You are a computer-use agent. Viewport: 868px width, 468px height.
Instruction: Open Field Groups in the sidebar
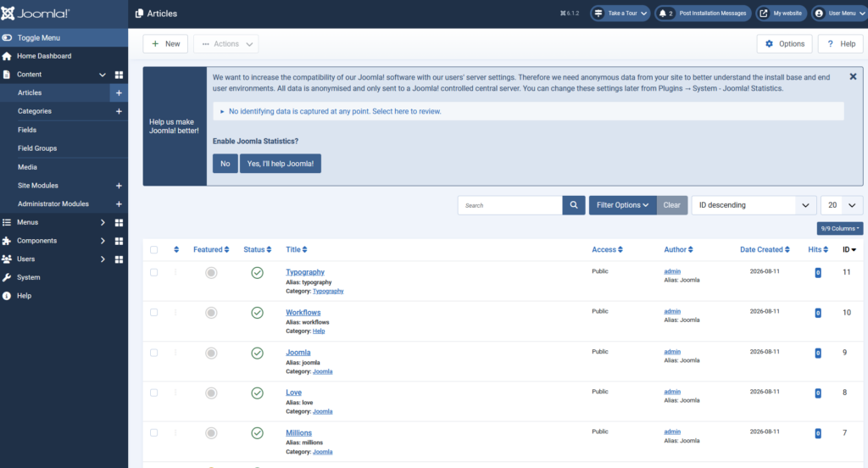pos(37,148)
